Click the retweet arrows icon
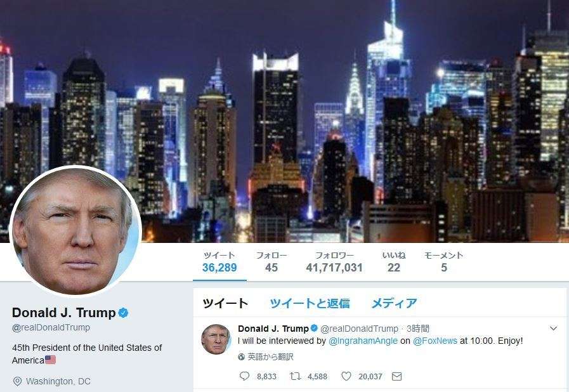569x392 pixels. point(295,376)
